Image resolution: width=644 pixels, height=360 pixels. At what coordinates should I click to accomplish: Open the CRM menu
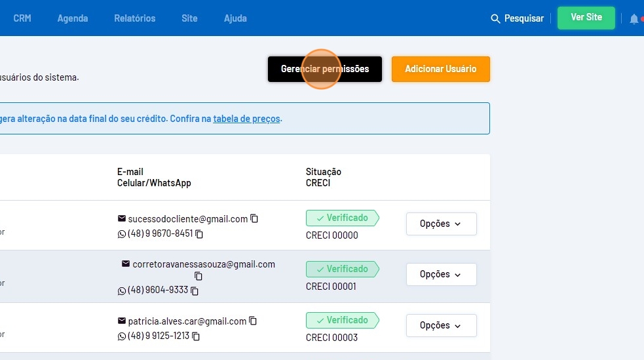(22, 18)
